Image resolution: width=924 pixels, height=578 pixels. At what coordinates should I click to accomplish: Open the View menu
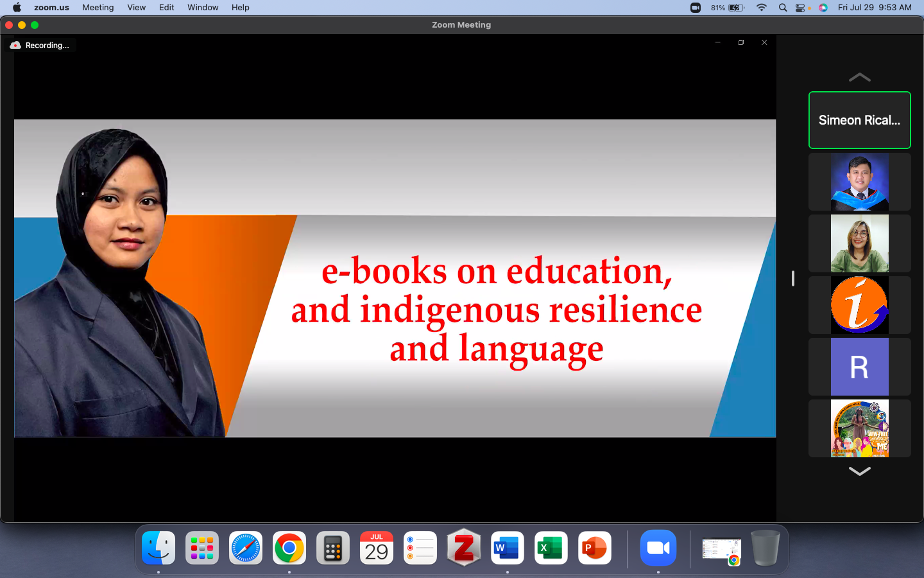[136, 8]
